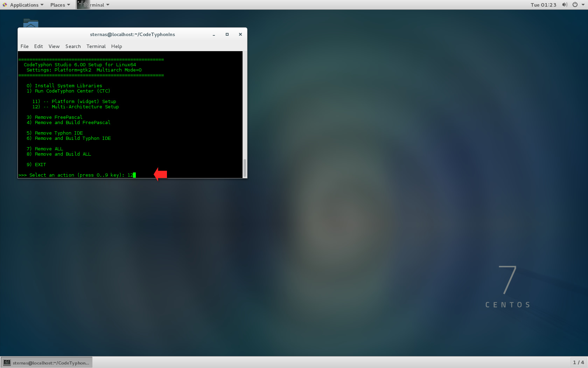Expand the system menu arrow beside power icon
The width and height of the screenshot is (588, 368).
583,5
